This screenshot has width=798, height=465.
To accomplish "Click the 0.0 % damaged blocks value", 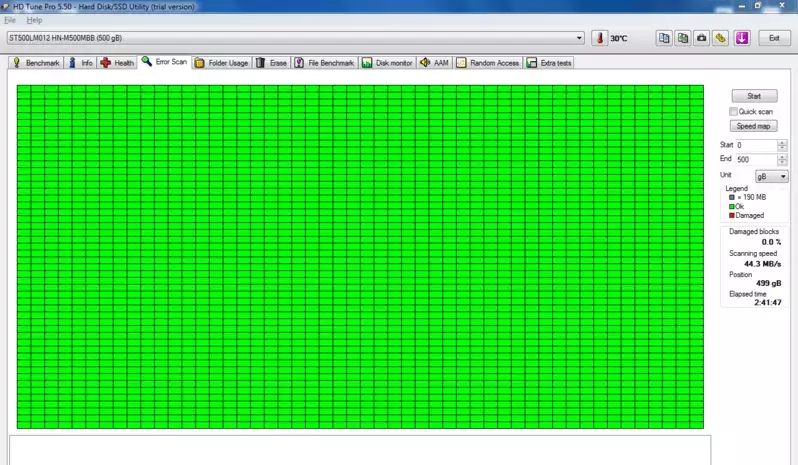I will pyautogui.click(x=772, y=242).
